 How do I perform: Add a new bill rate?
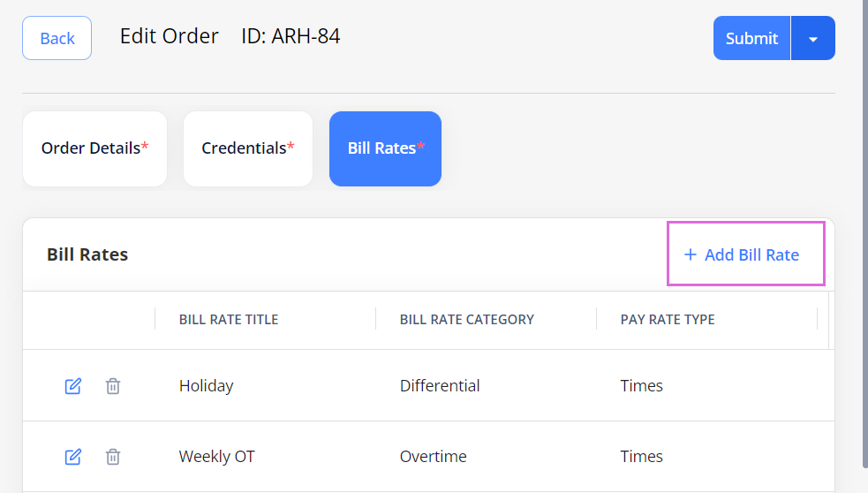tap(742, 254)
